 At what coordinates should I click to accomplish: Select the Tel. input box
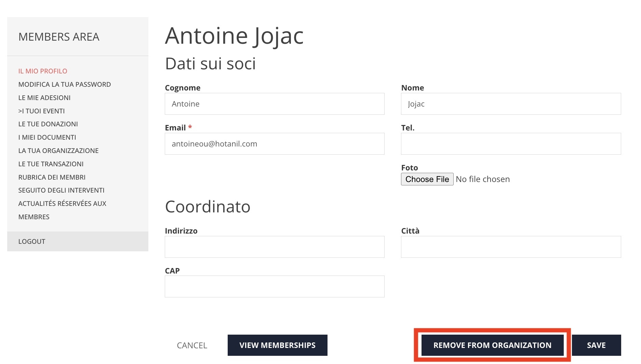511,144
